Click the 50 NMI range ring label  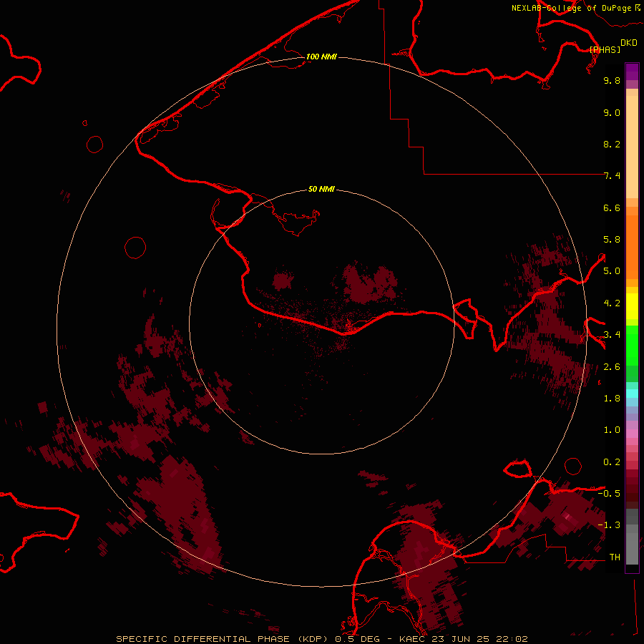click(321, 189)
